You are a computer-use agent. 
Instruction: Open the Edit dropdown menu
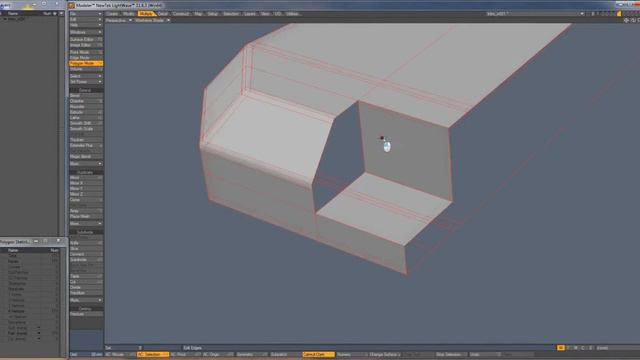click(x=86, y=20)
